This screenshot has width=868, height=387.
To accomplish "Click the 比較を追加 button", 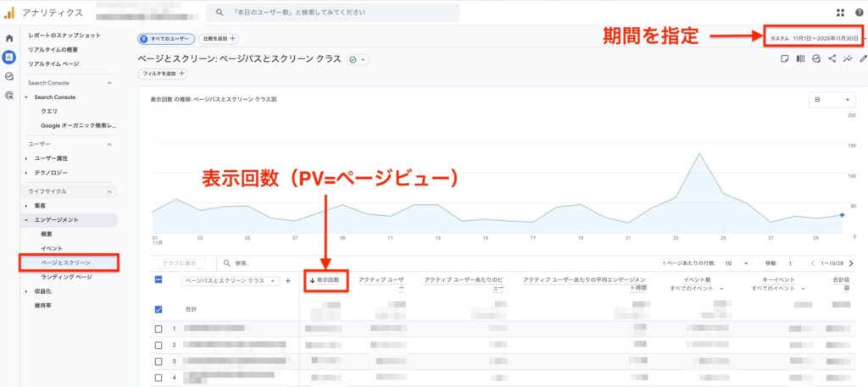I will [219, 39].
